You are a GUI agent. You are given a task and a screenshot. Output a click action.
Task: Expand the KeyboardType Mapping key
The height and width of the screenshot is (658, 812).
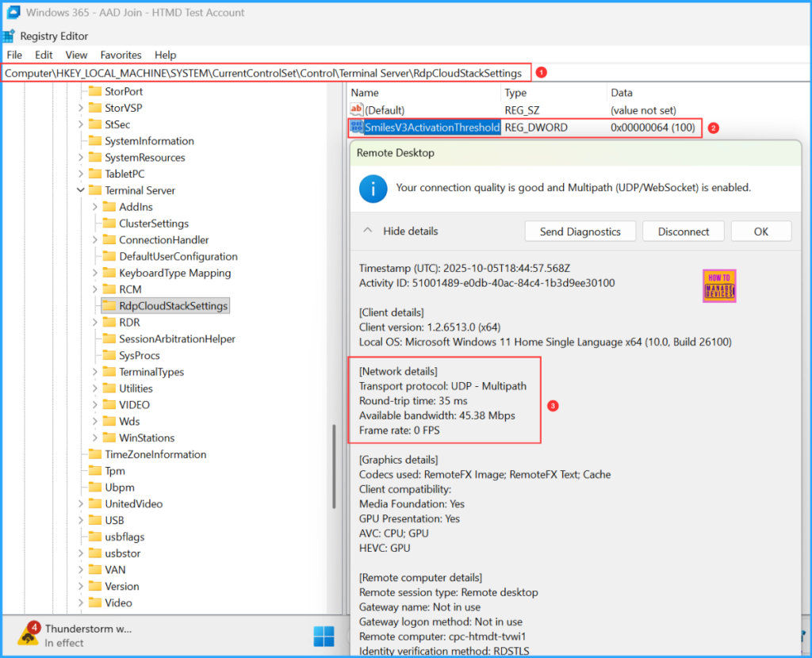94,273
